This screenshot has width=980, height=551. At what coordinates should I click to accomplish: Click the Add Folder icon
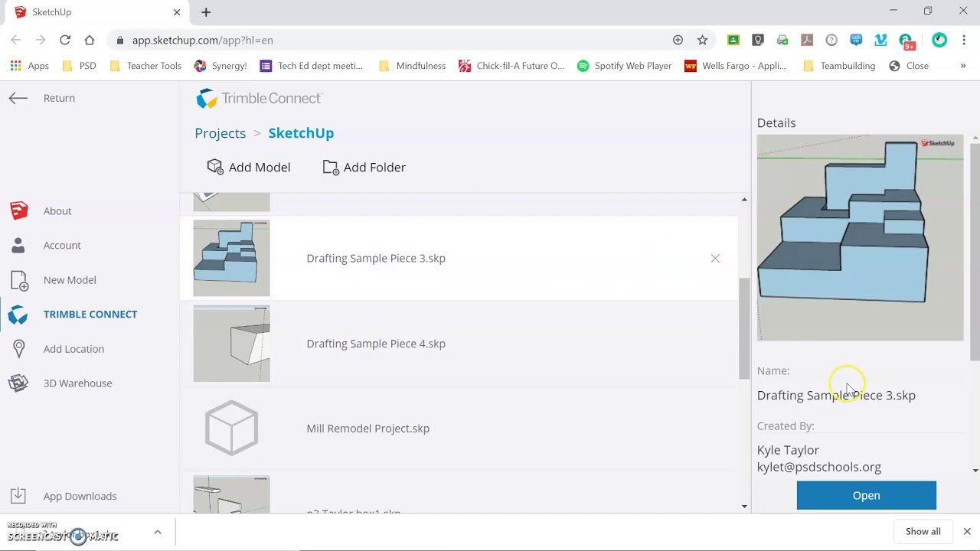click(331, 167)
